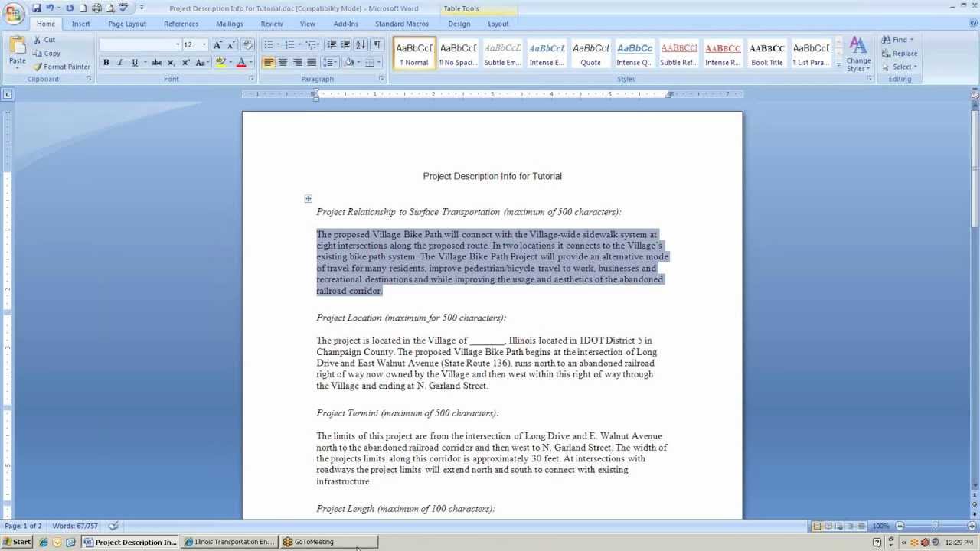Click spelling check status icon
This screenshot has width=980, height=551.
(x=113, y=527)
